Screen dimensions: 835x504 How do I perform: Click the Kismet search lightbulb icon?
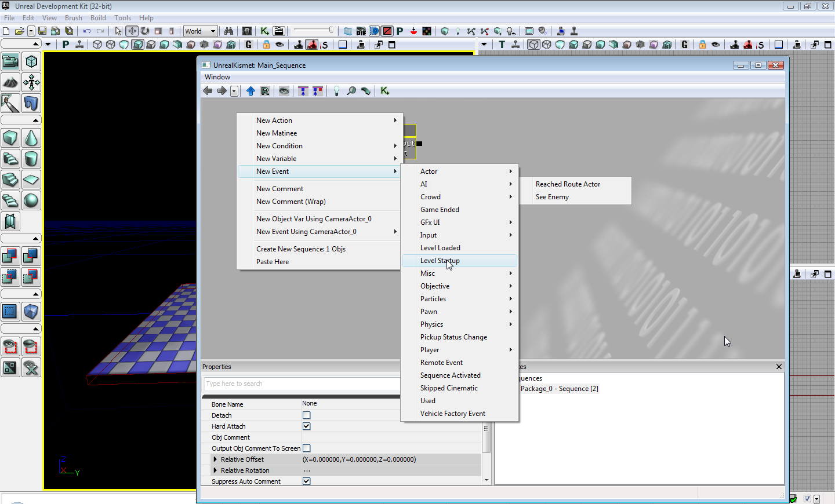click(336, 91)
